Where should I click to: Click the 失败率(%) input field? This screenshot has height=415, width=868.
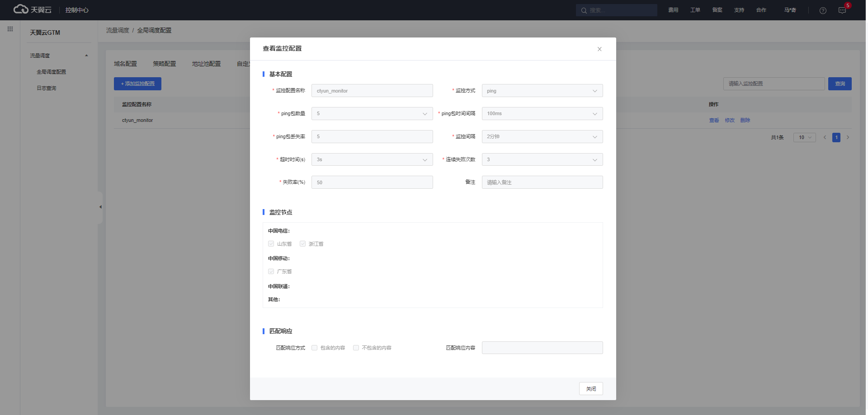pyautogui.click(x=372, y=182)
